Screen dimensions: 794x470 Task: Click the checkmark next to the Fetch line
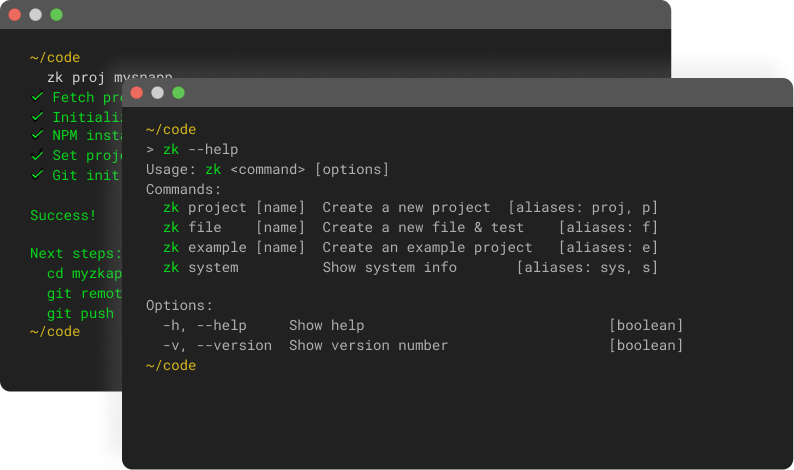click(x=37, y=97)
